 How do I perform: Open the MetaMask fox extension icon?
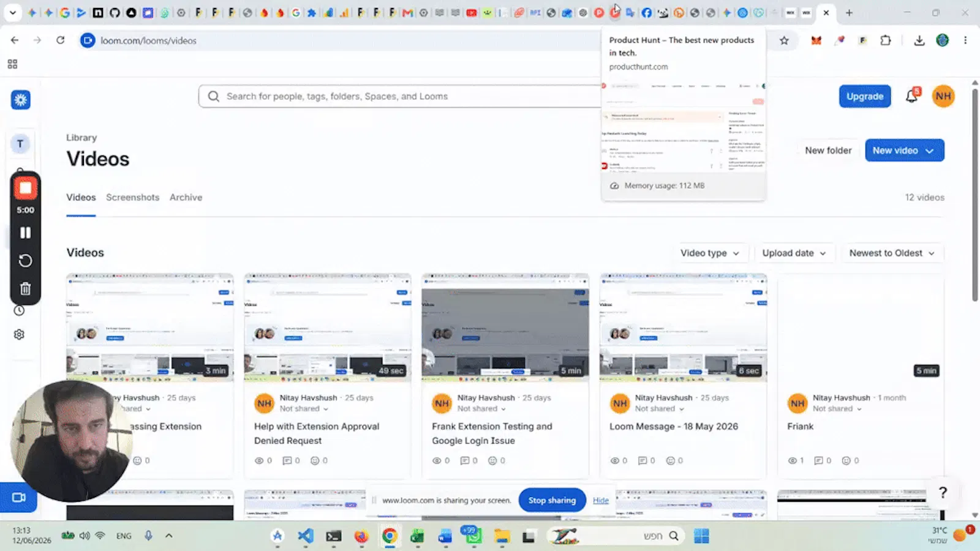click(816, 40)
